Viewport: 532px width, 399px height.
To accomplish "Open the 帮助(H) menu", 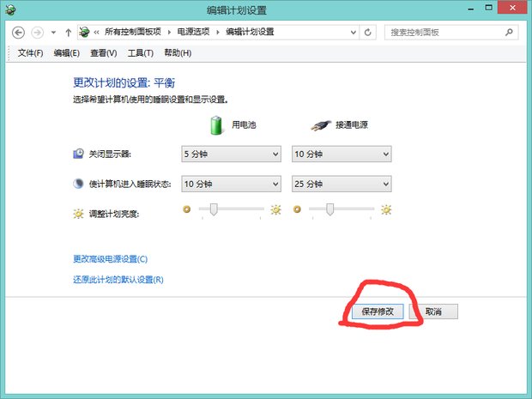I will [x=178, y=53].
